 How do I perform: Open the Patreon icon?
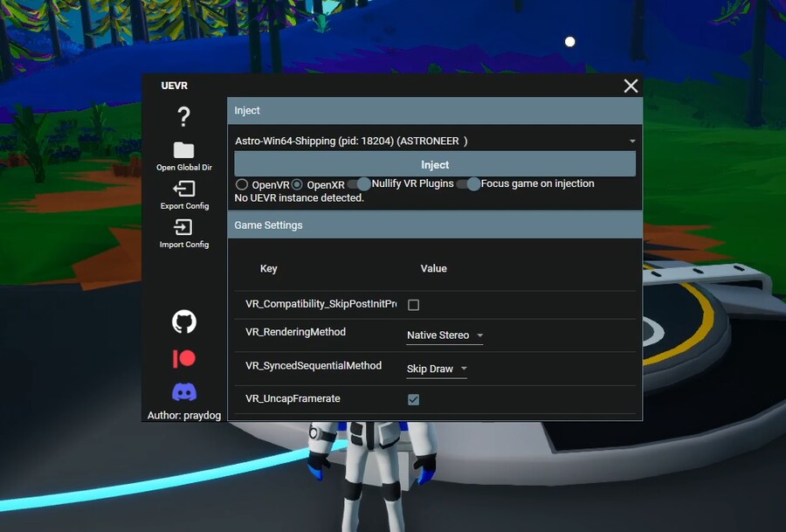183,358
